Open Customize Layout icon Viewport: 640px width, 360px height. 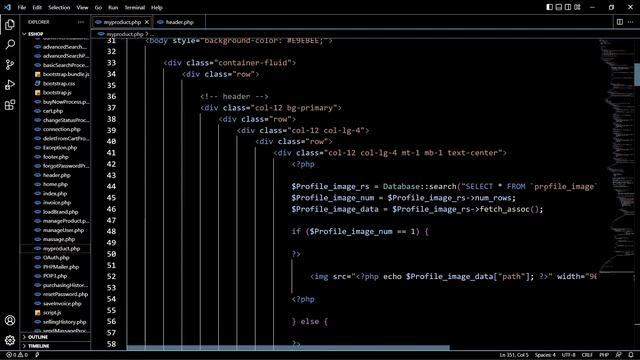(x=577, y=7)
